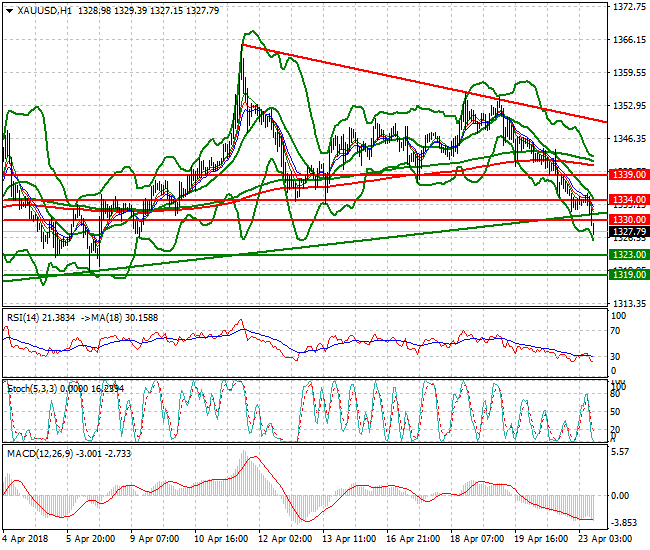Click the 1359.55 price axis value
This screenshot has width=650, height=550.
tap(629, 73)
